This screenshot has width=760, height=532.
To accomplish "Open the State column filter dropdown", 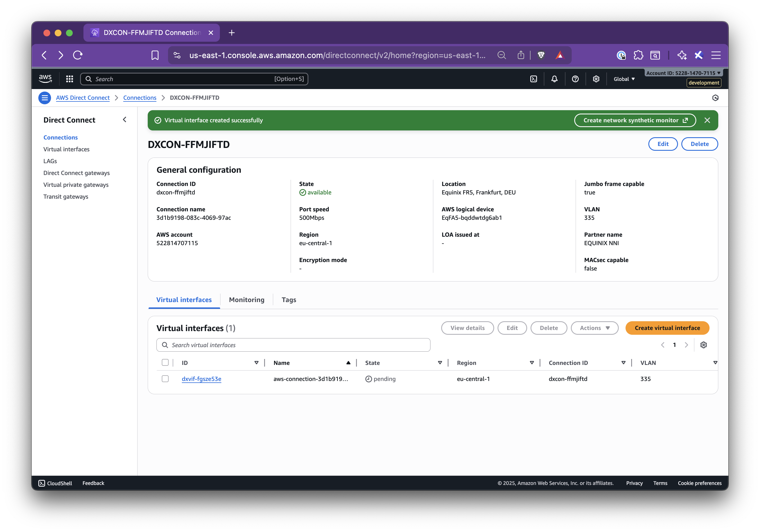I will click(440, 362).
